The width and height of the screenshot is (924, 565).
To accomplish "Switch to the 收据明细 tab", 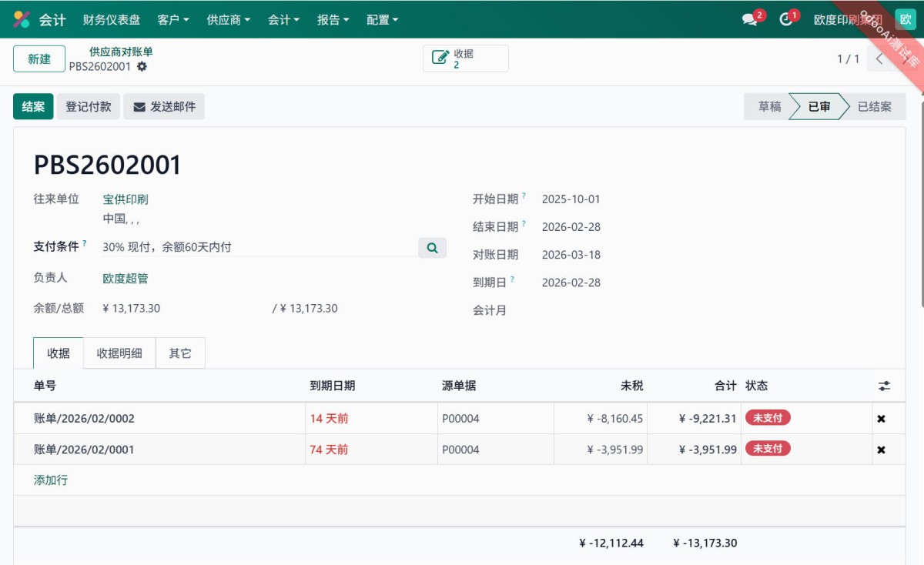I will [119, 353].
